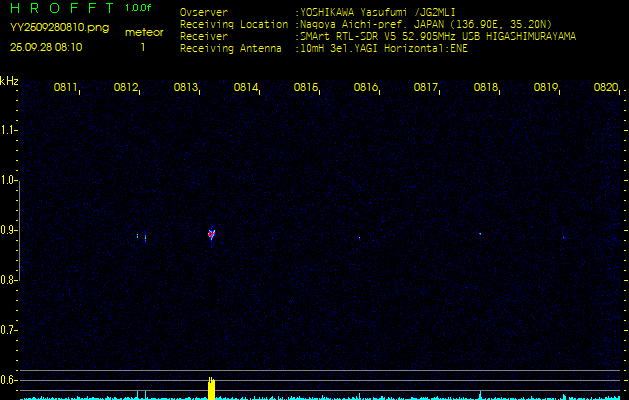
Task: Click the 0815 time marker
Action: [x=306, y=88]
